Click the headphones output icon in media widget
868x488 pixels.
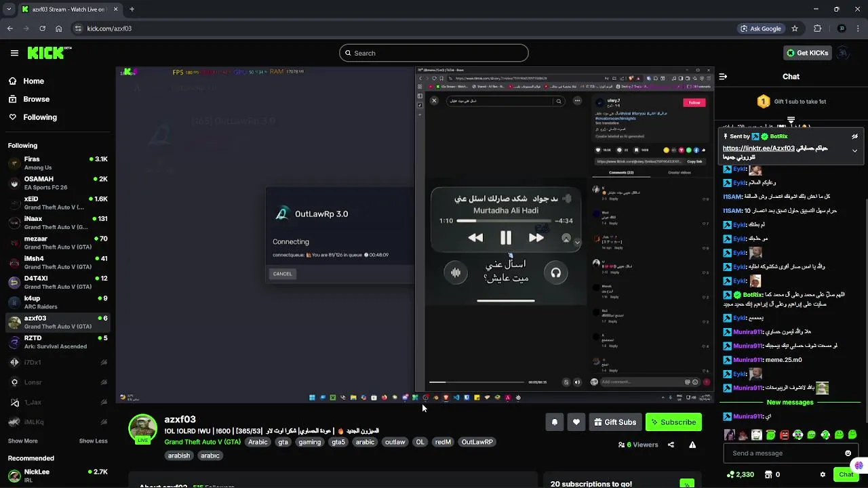[555, 272]
